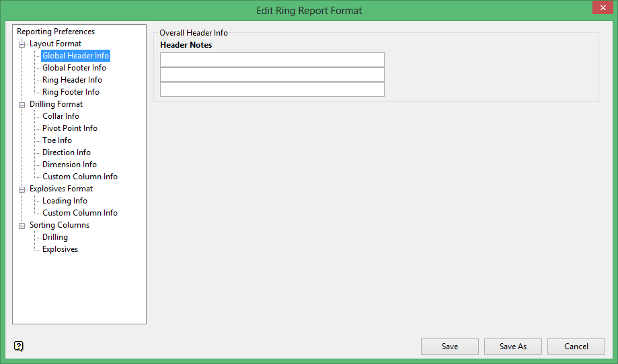618x364 pixels.
Task: Collapse the Layout Format tree node
Action: (22, 44)
